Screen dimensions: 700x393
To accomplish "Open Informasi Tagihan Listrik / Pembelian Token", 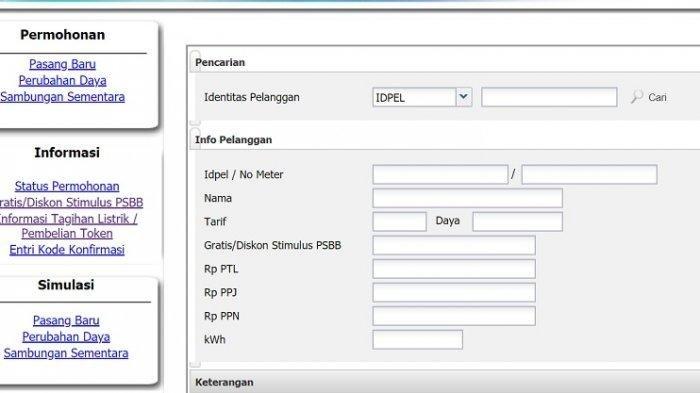I will point(68,226).
